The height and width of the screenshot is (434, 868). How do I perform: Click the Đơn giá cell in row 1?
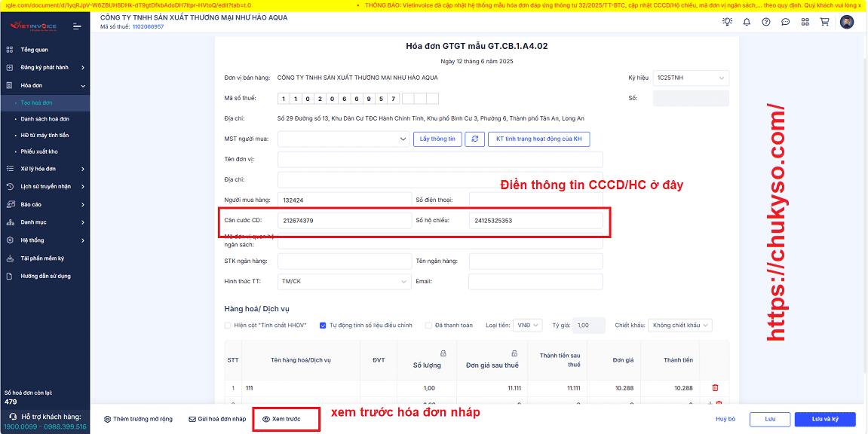point(613,388)
